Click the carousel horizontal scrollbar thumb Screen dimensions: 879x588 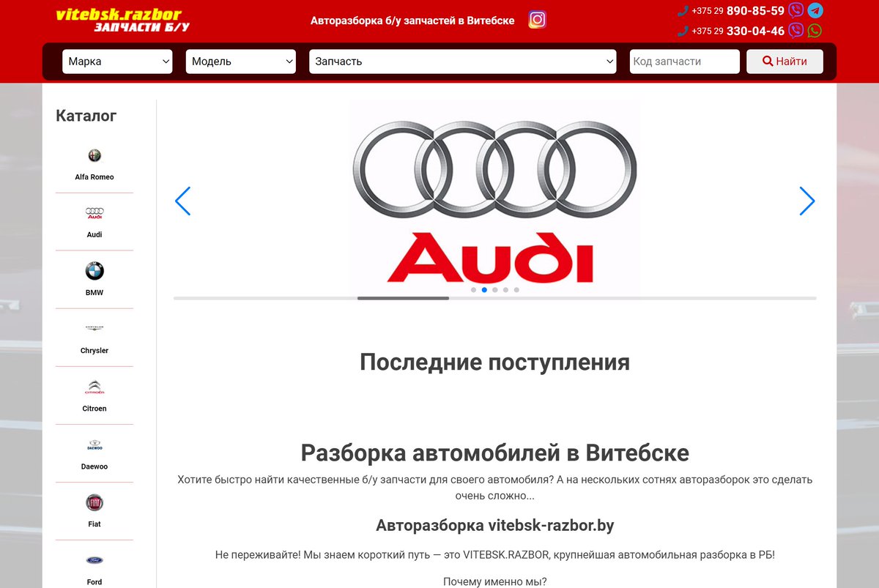point(403,298)
